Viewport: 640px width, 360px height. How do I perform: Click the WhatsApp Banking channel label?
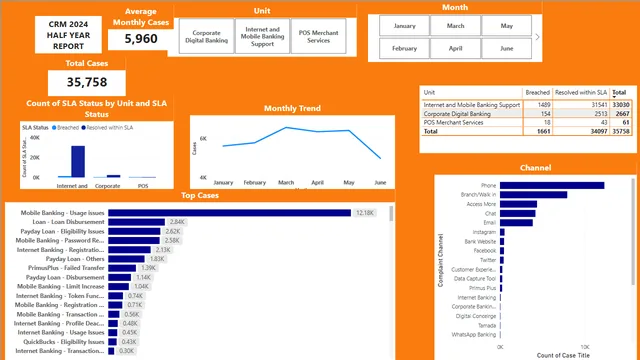pos(473,335)
